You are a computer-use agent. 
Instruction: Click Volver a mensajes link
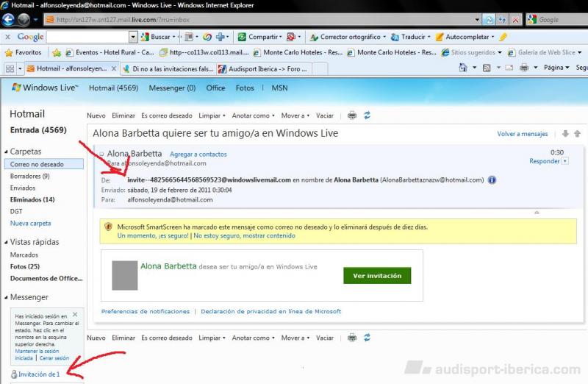coord(523,134)
